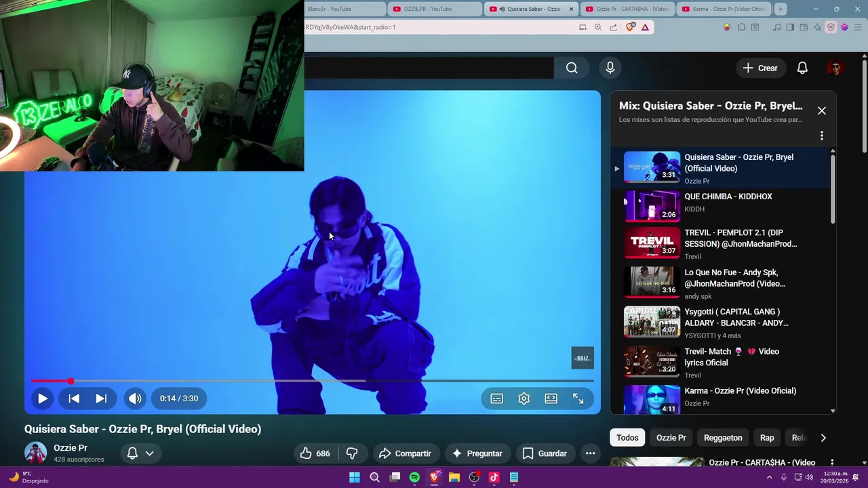
Task: Select the Ozzie Pr filter chip
Action: point(671,438)
